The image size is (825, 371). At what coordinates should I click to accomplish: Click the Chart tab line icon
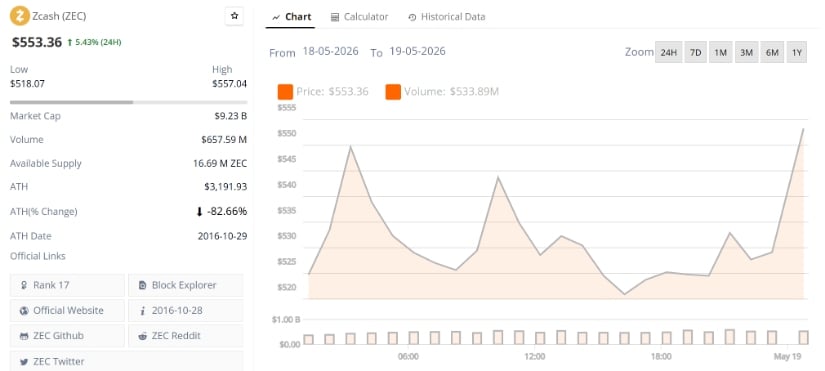point(276,17)
